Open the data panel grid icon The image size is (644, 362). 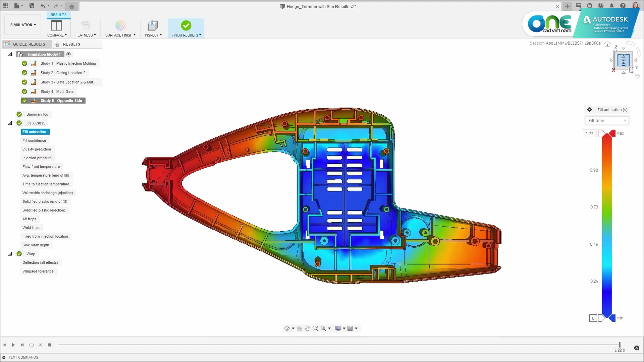[x=6, y=6]
